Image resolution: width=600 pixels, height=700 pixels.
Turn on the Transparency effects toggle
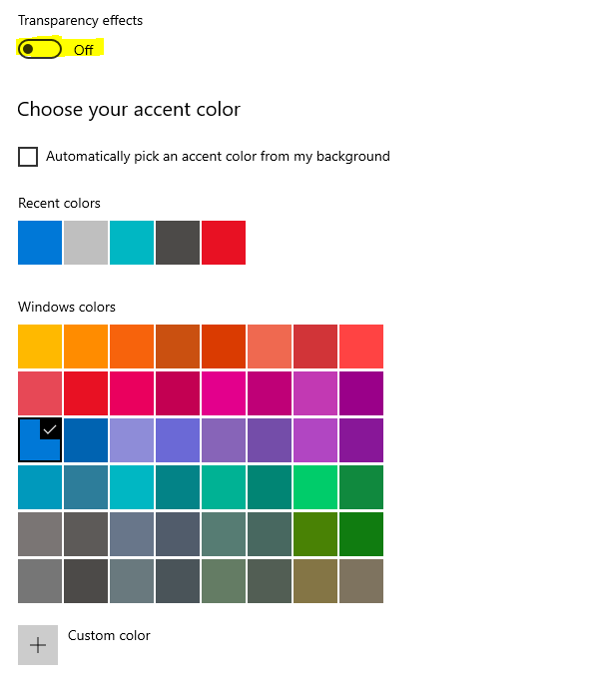[x=40, y=49]
